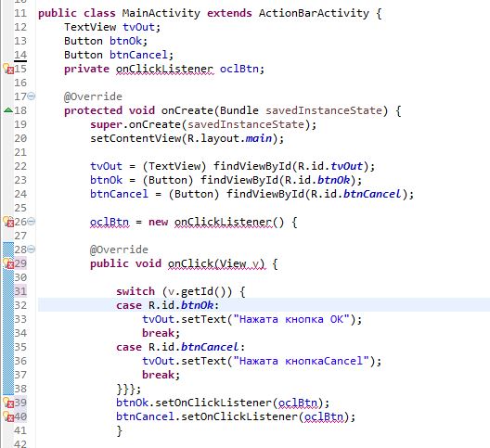Screen dimensions: 490x448
Task: Click the underlined oclBtn assignment on line 26
Action: coord(110,222)
